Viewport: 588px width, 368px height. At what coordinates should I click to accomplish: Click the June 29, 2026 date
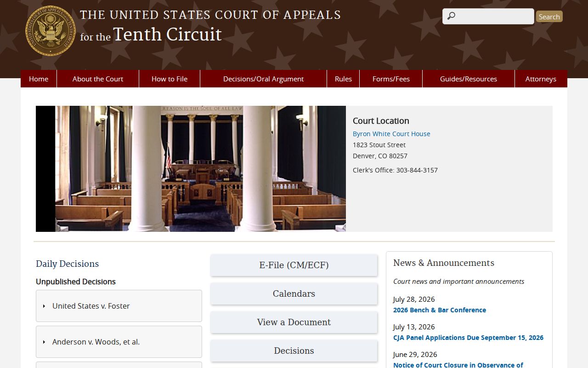click(415, 354)
